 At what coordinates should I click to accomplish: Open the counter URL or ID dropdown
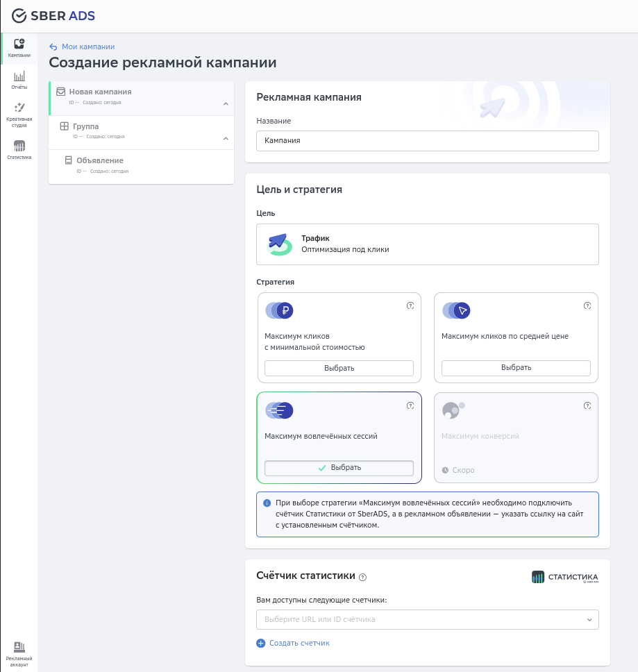click(x=427, y=619)
